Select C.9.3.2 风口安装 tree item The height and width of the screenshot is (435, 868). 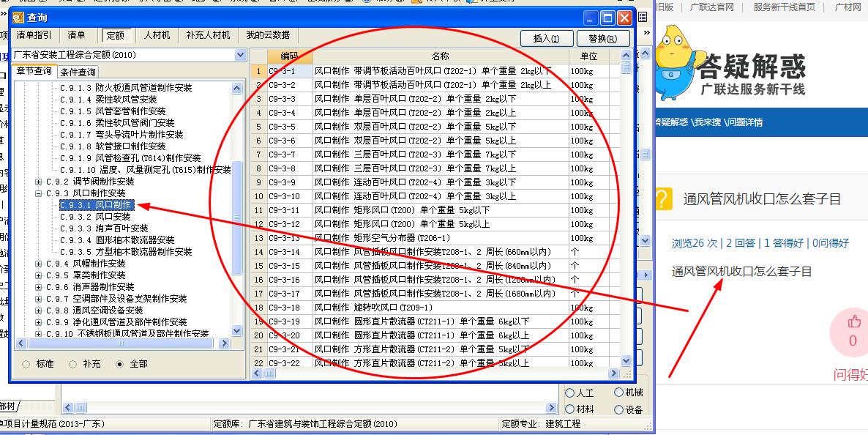tap(95, 217)
